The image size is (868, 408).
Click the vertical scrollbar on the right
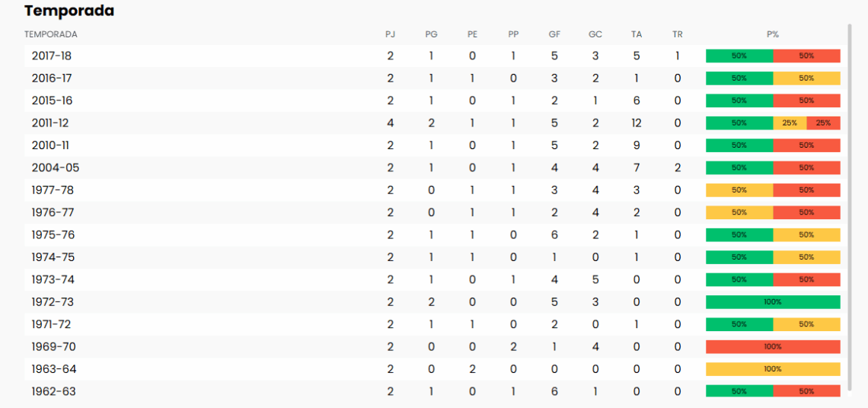[850, 206]
